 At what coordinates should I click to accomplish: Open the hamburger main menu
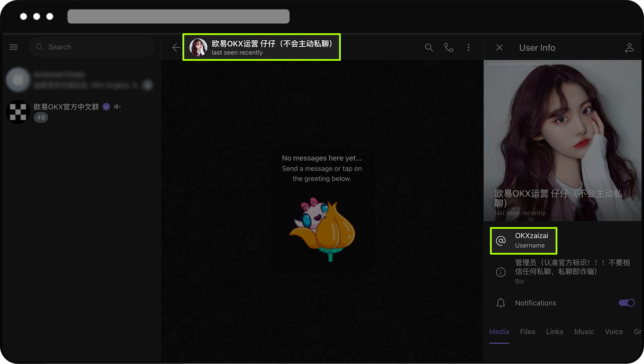(14, 47)
